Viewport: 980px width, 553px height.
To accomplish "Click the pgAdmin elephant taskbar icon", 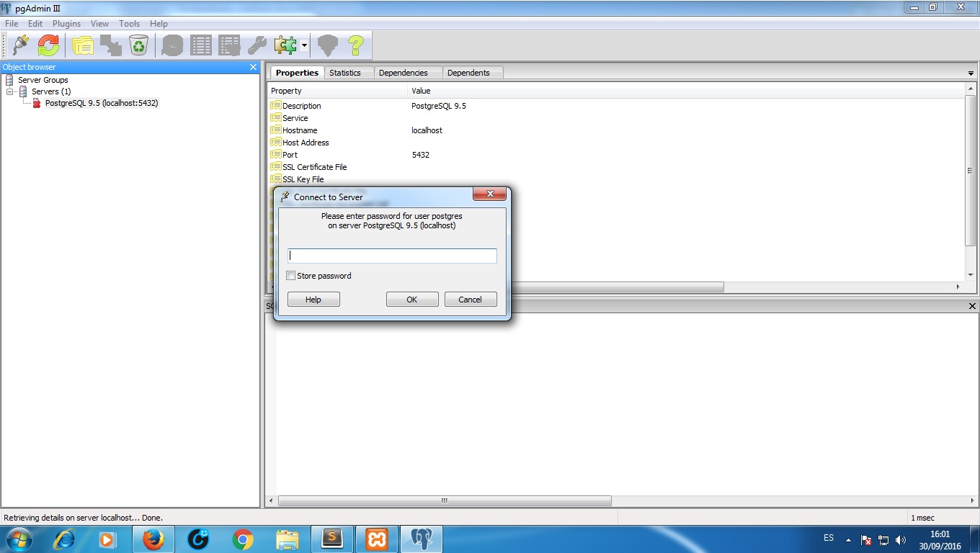I will [x=422, y=539].
